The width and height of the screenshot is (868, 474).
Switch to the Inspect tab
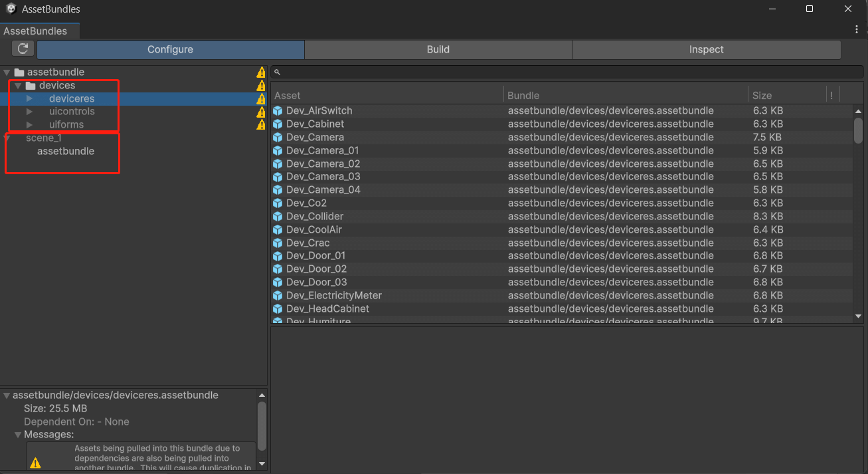pos(706,49)
